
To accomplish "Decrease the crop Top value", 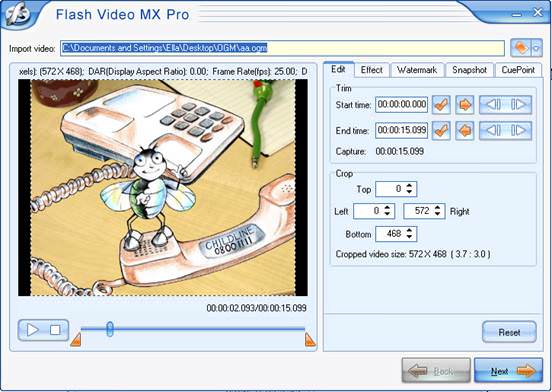I will (x=409, y=192).
